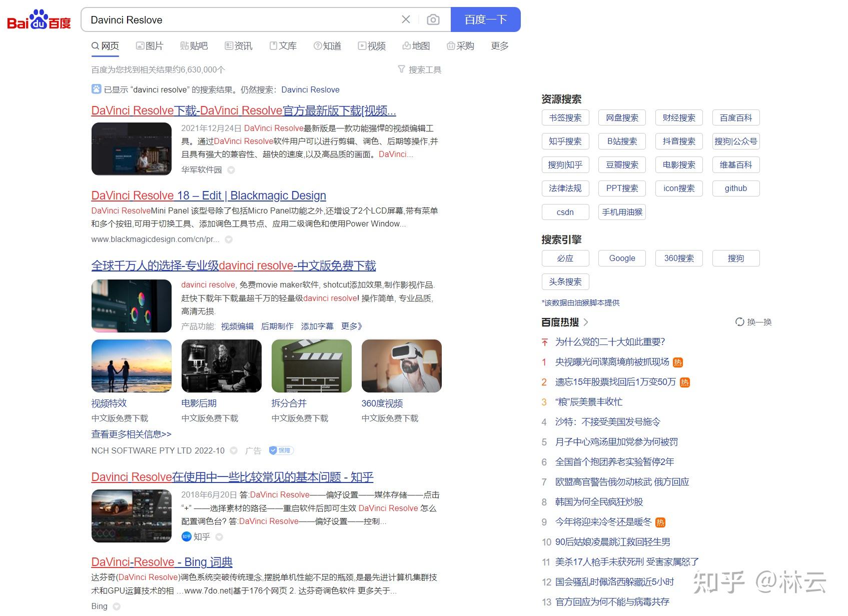Click PPT搜索 resource button
The width and height of the screenshot is (848, 616).
tap(622, 188)
